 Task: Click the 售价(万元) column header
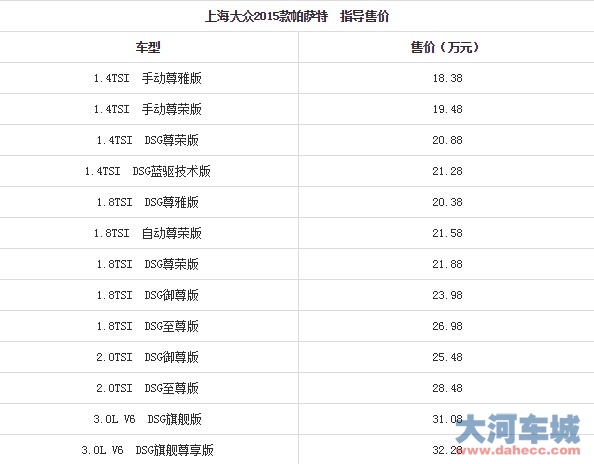tap(445, 47)
